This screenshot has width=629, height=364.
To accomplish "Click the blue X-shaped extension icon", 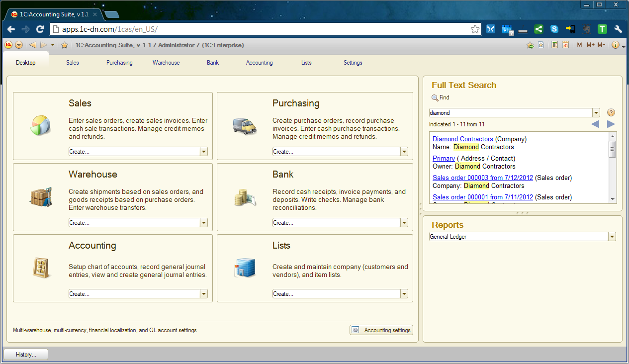I will point(491,29).
